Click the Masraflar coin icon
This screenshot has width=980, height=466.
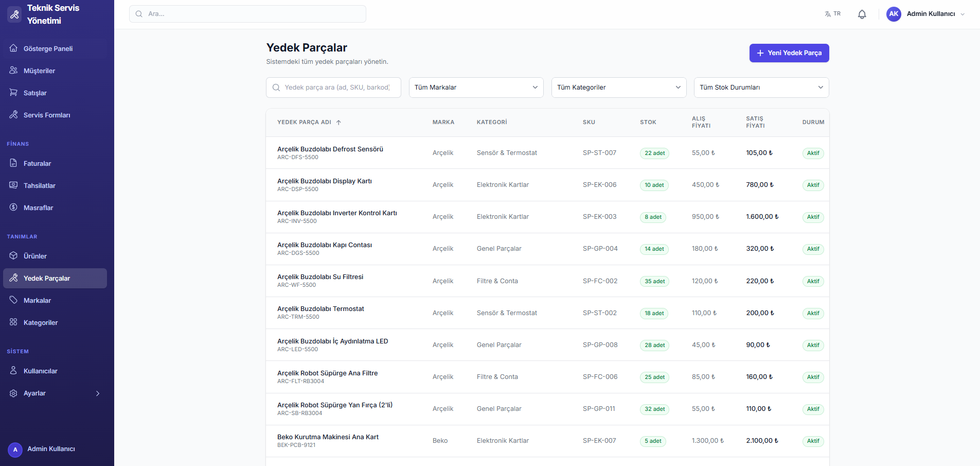coord(13,208)
